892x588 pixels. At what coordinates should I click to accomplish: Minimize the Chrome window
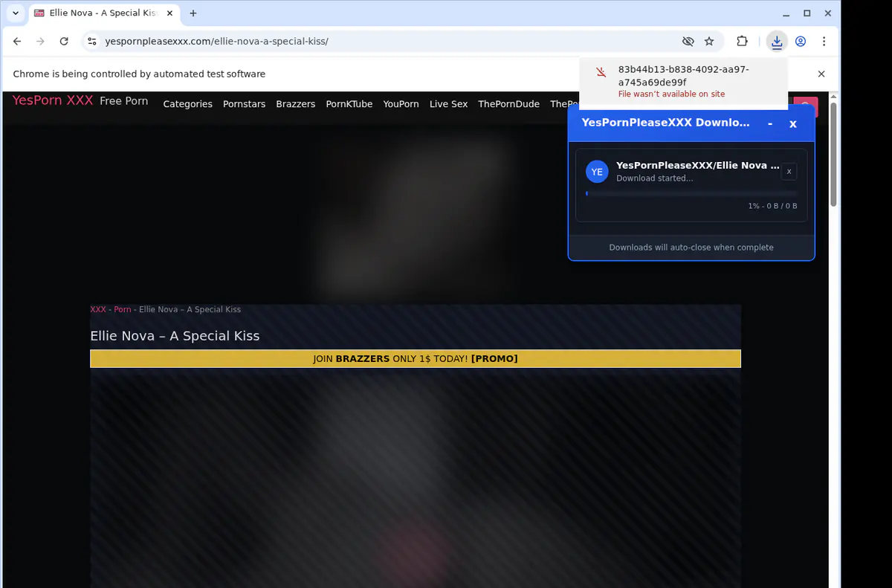pyautogui.click(x=786, y=13)
